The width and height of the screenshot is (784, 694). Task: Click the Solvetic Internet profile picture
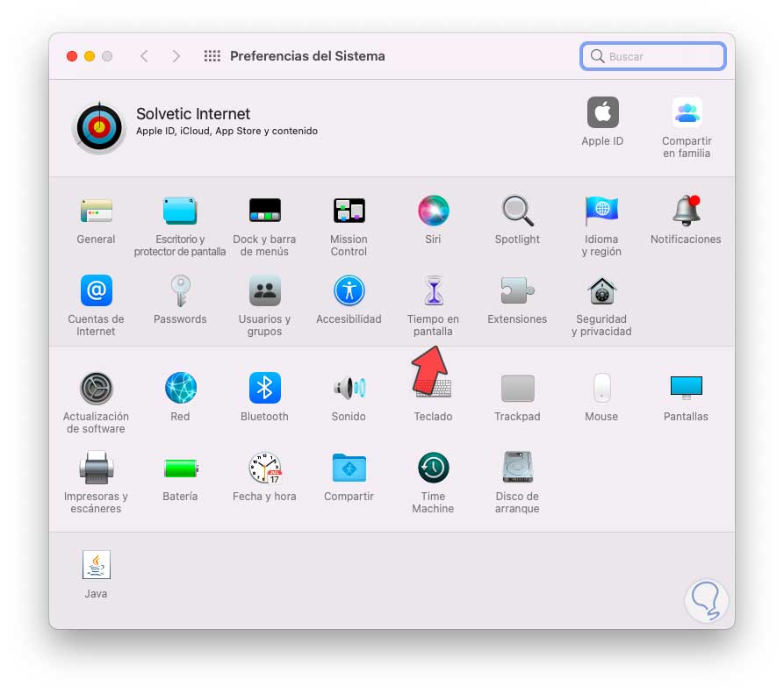click(99, 127)
